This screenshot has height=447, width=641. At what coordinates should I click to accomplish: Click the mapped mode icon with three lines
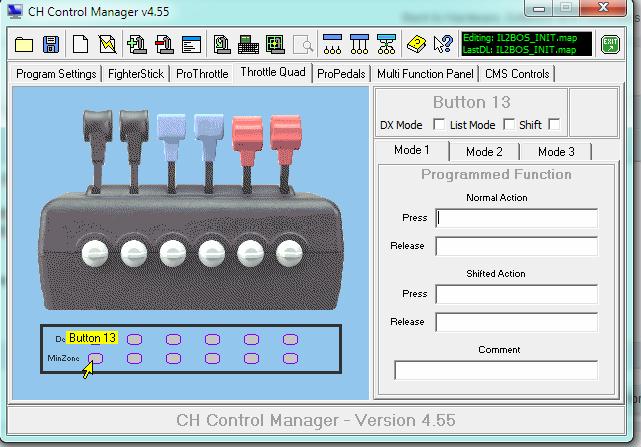359,44
